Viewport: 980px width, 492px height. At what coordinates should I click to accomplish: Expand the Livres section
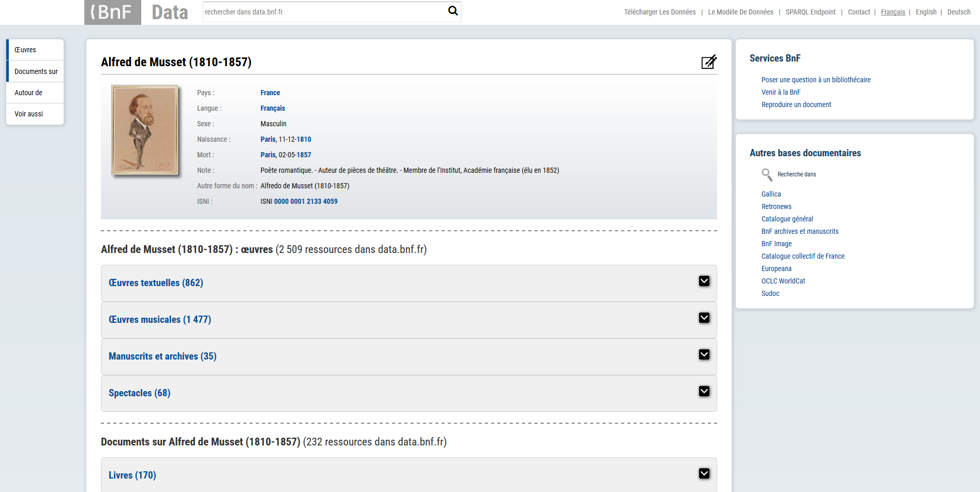pyautogui.click(x=704, y=473)
